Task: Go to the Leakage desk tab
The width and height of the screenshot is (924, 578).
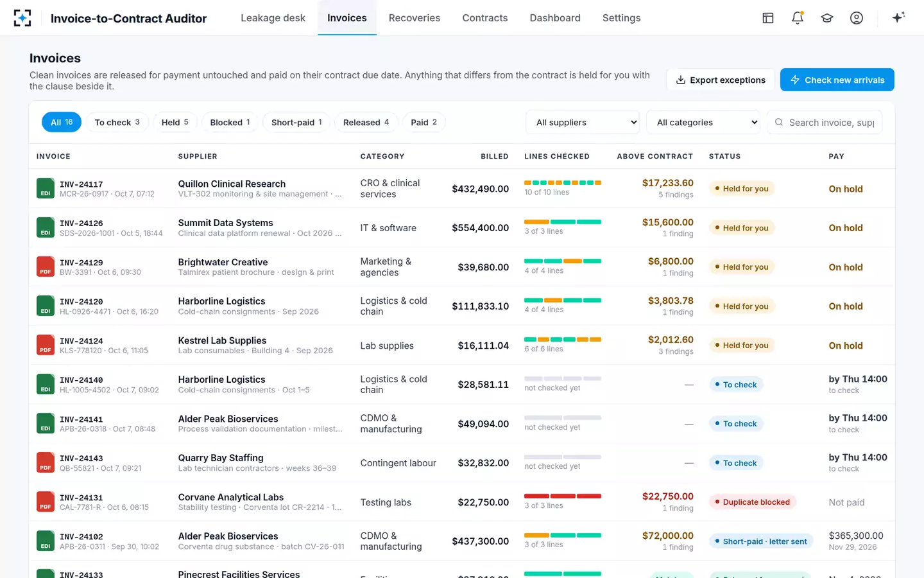Action: pos(273,18)
